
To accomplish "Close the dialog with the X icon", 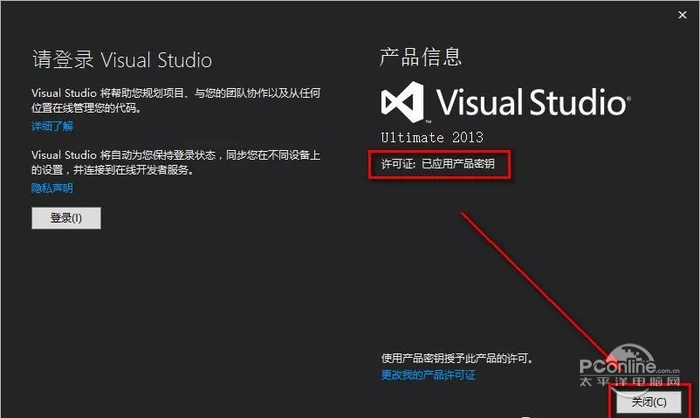I will (682, 15).
